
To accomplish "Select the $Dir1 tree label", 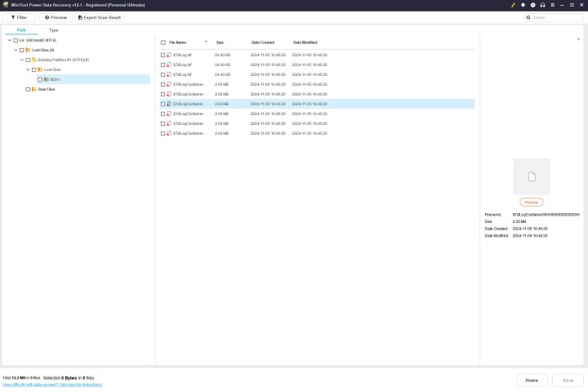I will (55, 79).
